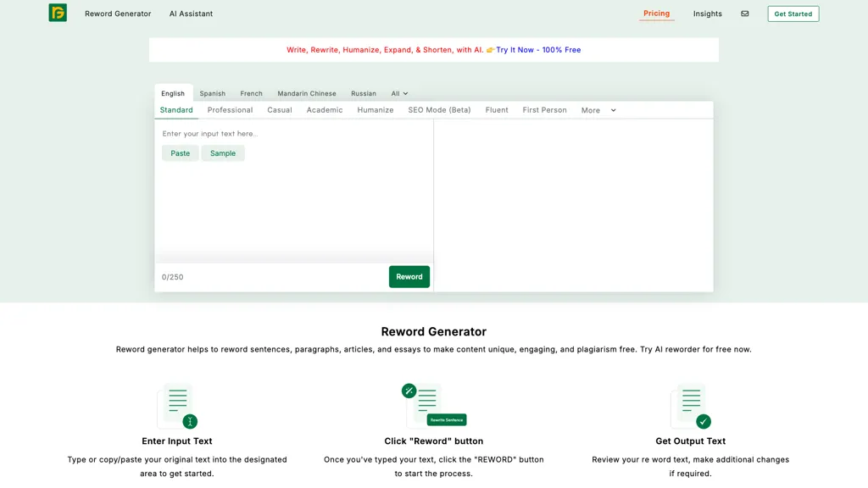Open the Insights menu item
This screenshot has height=488, width=868.
click(707, 14)
